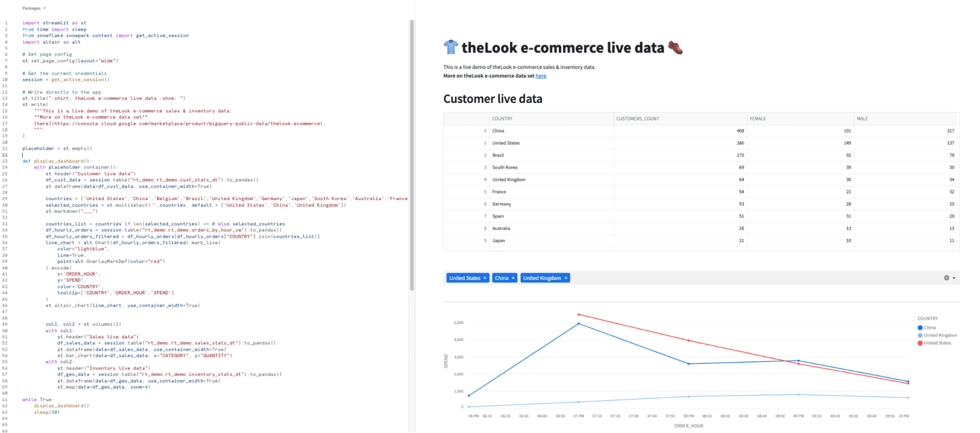980x433 pixels.
Task: Select the Germany table cell
Action: pyautogui.click(x=552, y=204)
